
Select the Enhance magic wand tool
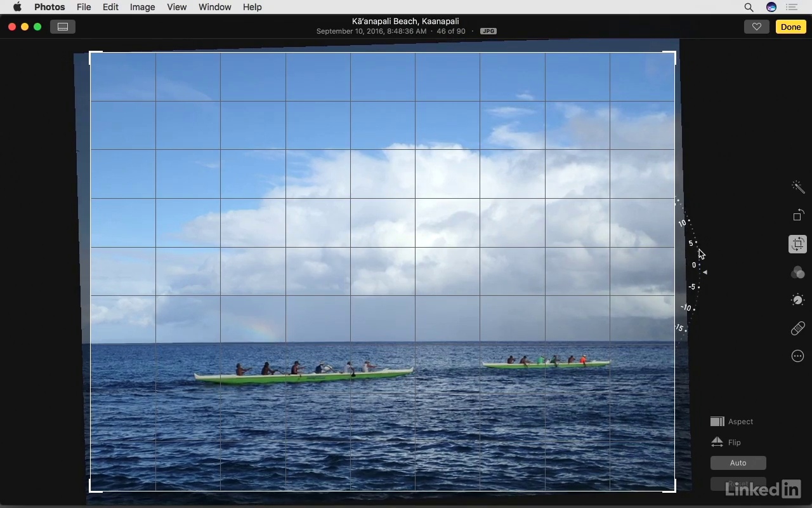point(797,187)
